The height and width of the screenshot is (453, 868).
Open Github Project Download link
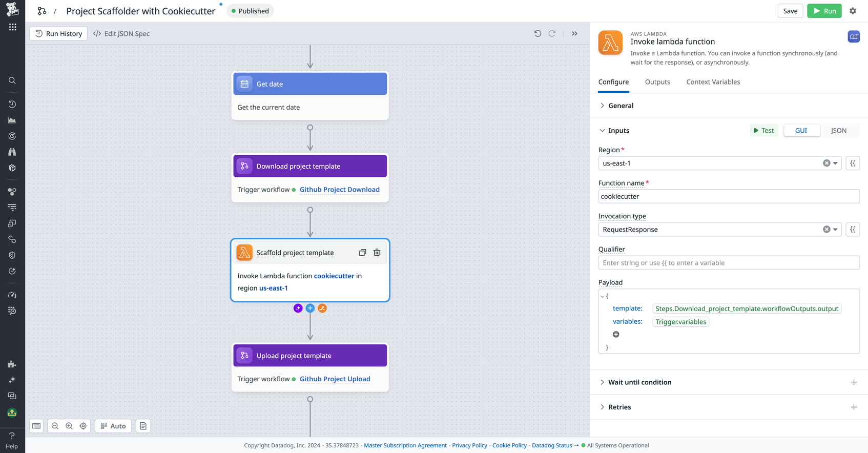click(x=339, y=190)
